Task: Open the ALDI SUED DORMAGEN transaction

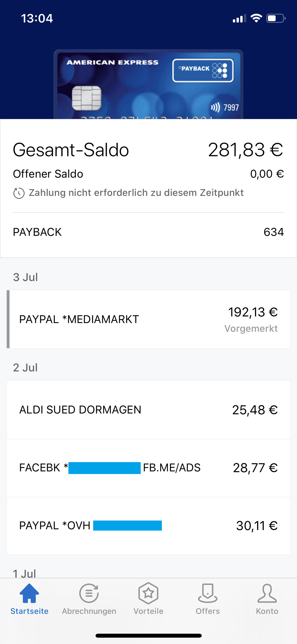Action: [x=148, y=410]
